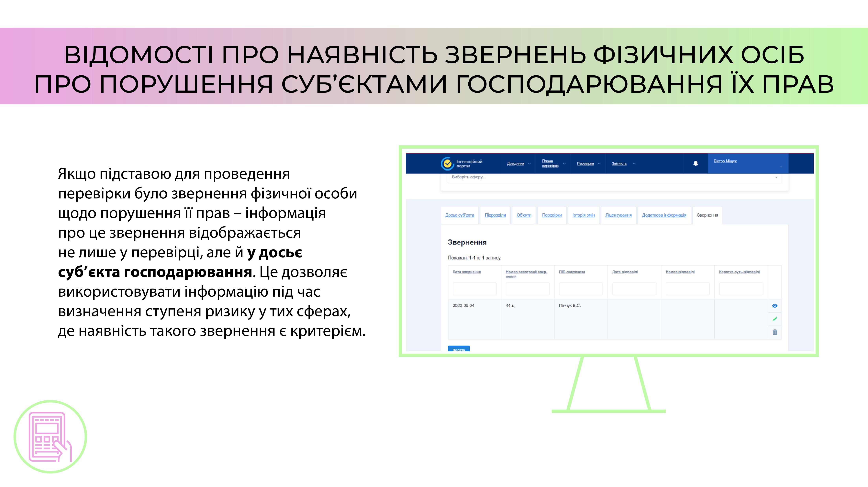Click the Номер відповіді filter field

687,289
